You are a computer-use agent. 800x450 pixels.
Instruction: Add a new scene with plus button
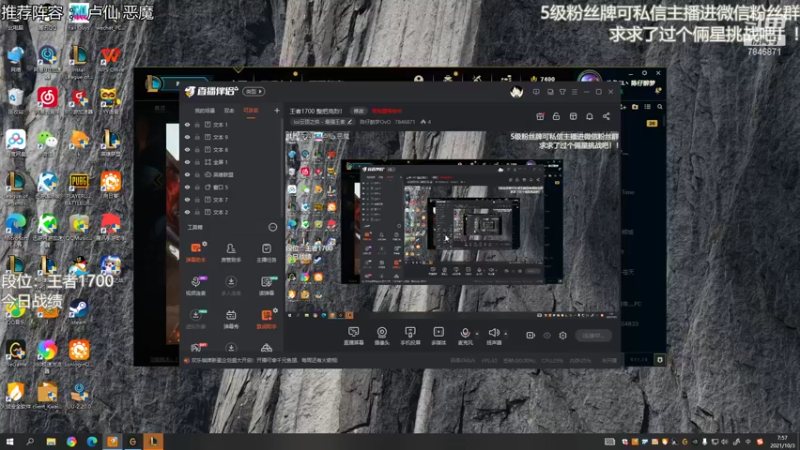pos(277,110)
